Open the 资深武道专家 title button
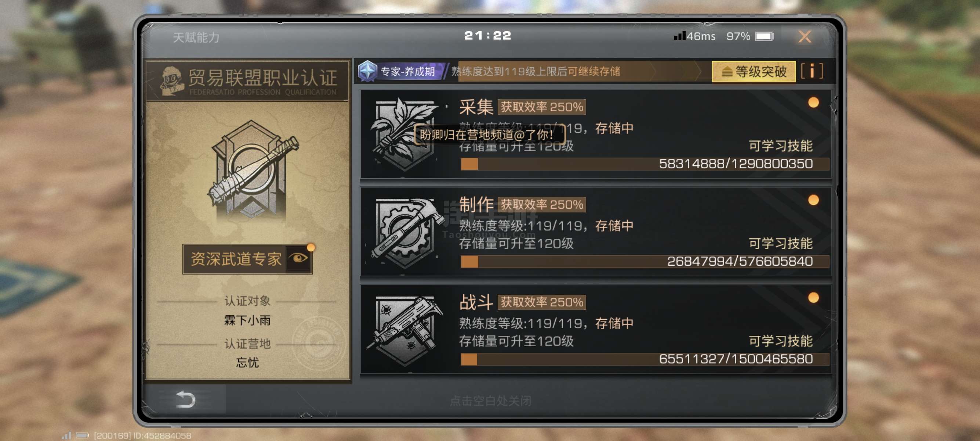Viewport: 980px width, 441px height. pos(248,259)
